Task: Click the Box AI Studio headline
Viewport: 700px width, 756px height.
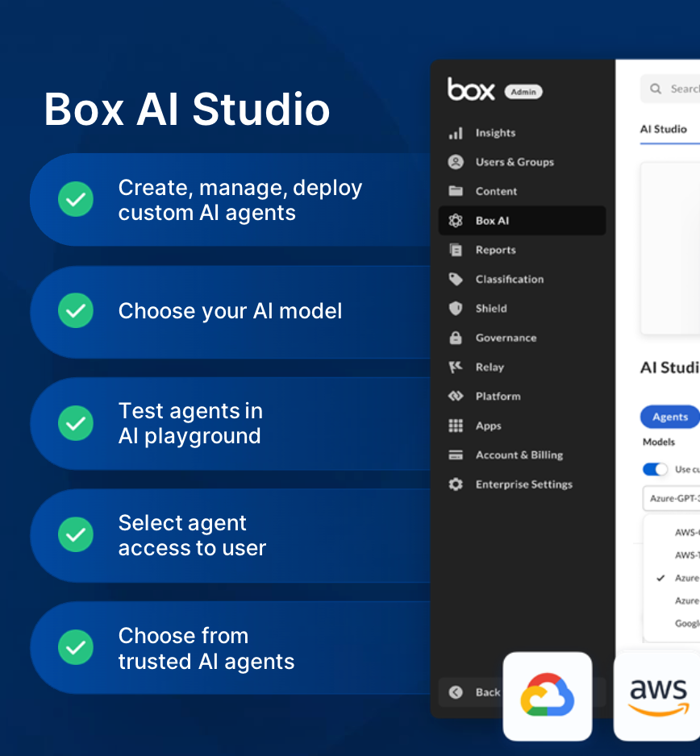Action: (x=187, y=110)
